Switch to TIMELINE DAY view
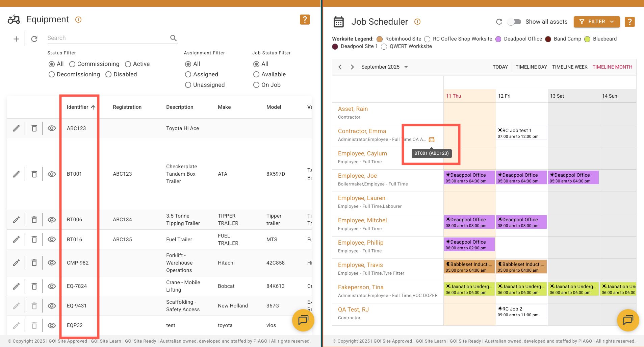644x347 pixels. (x=531, y=67)
